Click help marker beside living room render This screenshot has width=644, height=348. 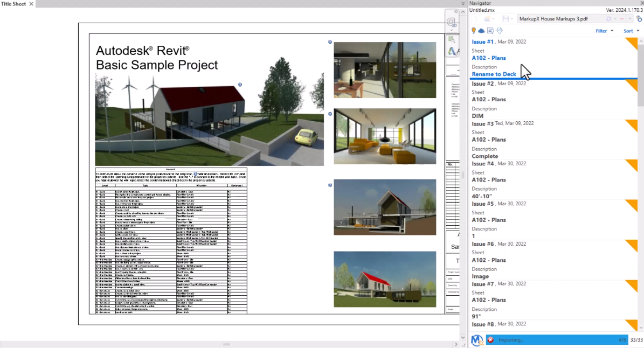[330, 114]
